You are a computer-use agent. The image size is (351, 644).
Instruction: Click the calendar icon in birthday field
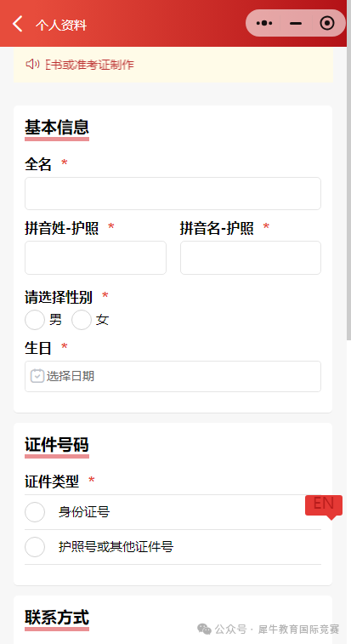[37, 376]
